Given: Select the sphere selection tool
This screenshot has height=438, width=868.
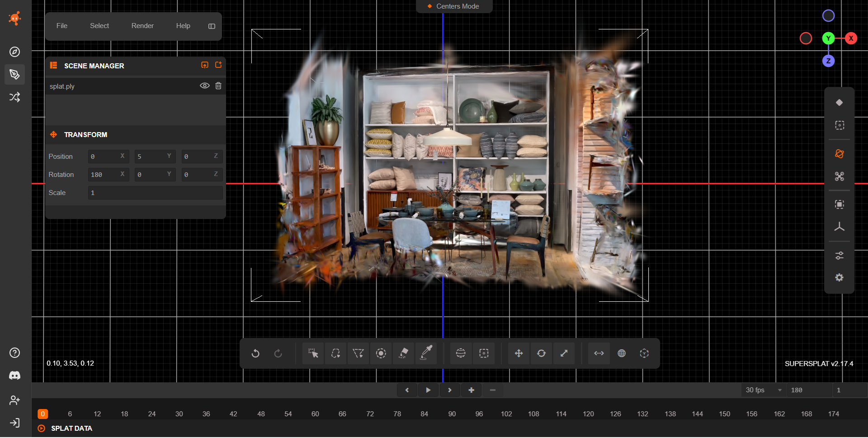Looking at the screenshot, I should click(461, 353).
